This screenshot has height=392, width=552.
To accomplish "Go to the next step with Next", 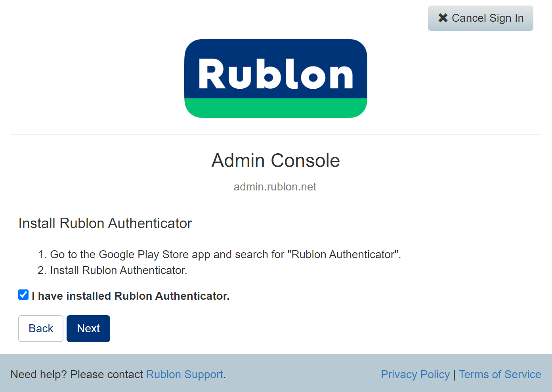I will [88, 329].
